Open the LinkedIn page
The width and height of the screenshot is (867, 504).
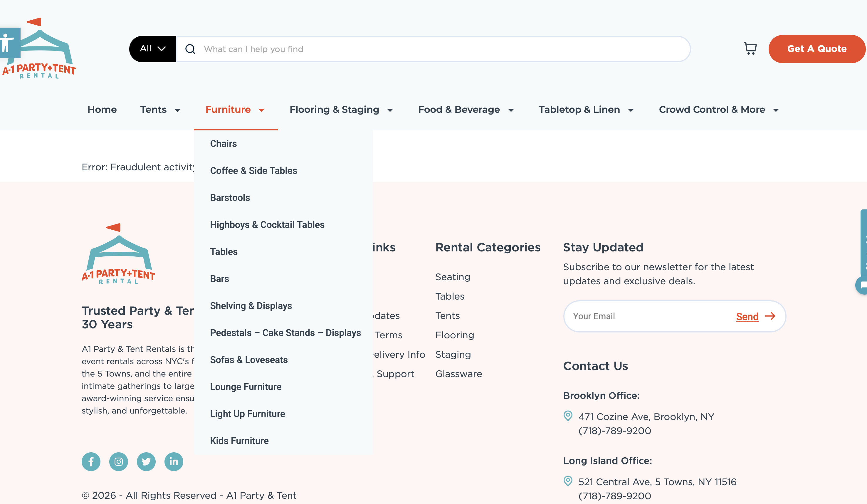[174, 461]
